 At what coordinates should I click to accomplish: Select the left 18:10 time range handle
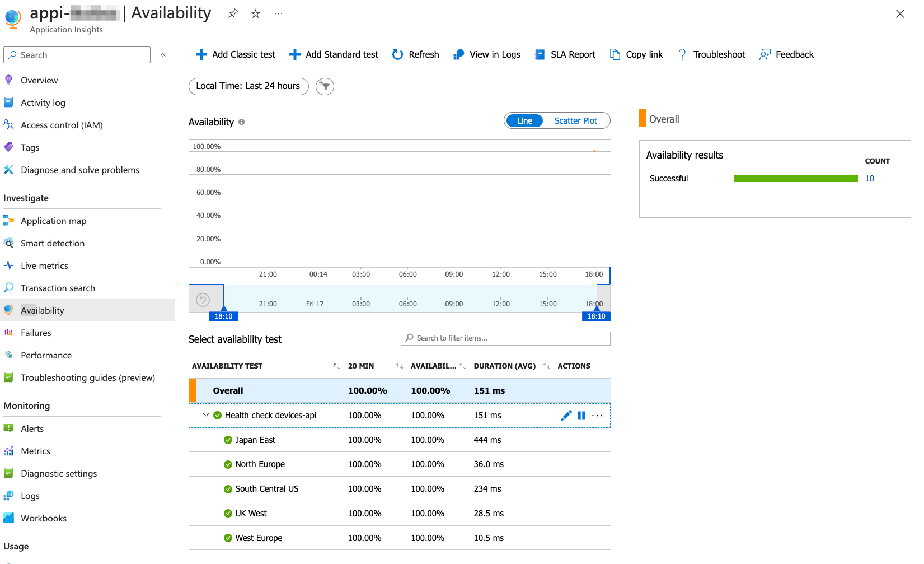point(224,316)
